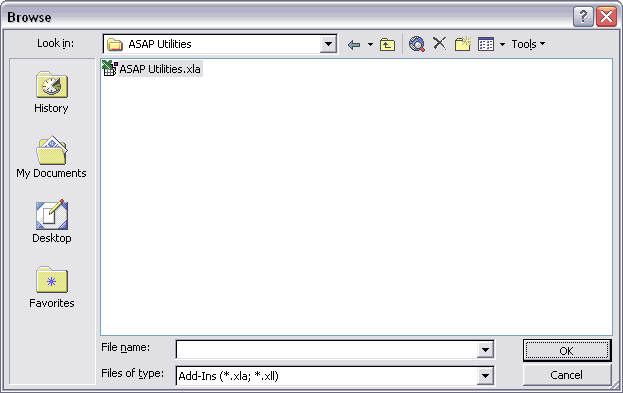The height and width of the screenshot is (393, 623).
Task: Click into the File name field
Action: pos(327,350)
